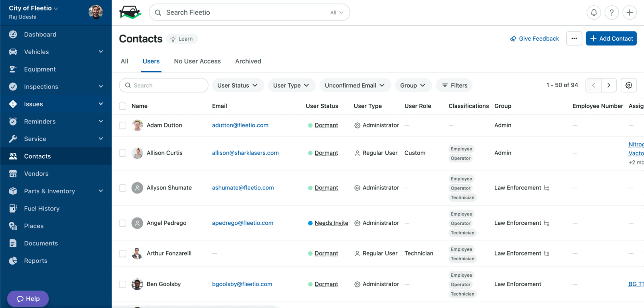This screenshot has height=308, width=644.
Task: Click the plus quick-add icon
Action: point(630,12)
